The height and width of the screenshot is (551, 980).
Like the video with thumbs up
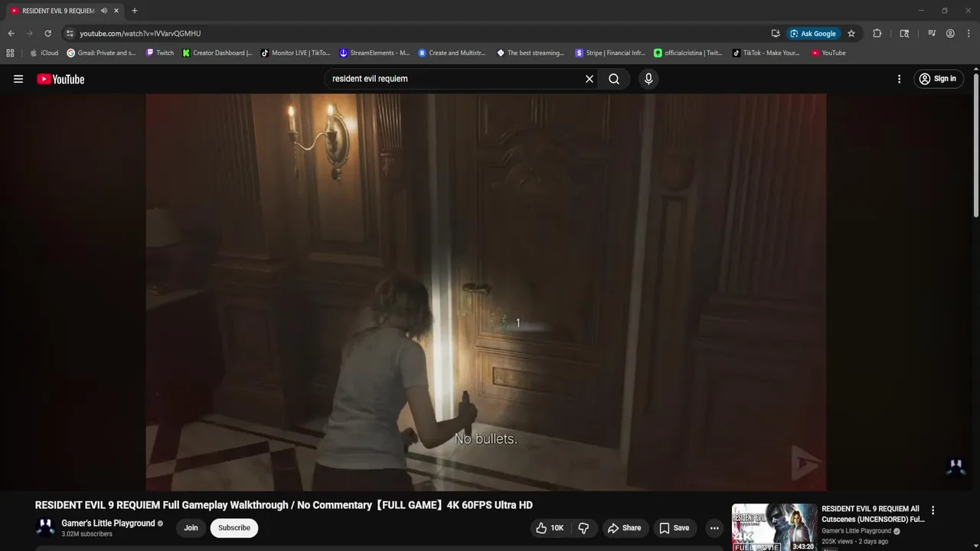550,528
